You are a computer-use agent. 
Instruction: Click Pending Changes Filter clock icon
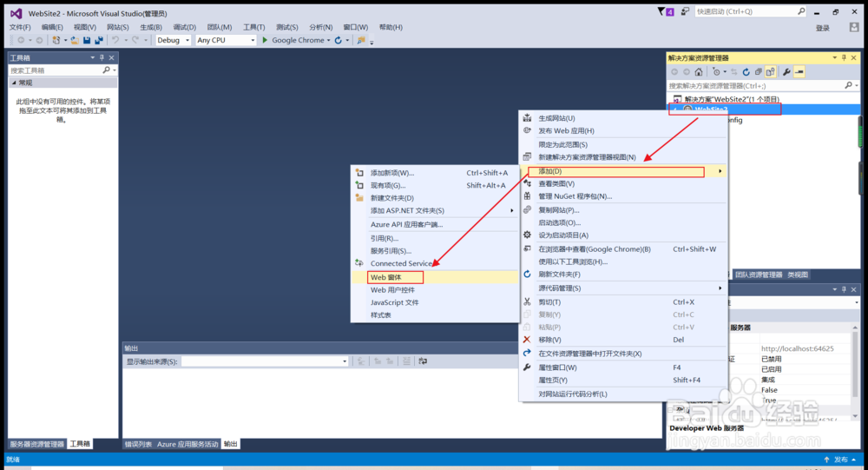click(716, 71)
